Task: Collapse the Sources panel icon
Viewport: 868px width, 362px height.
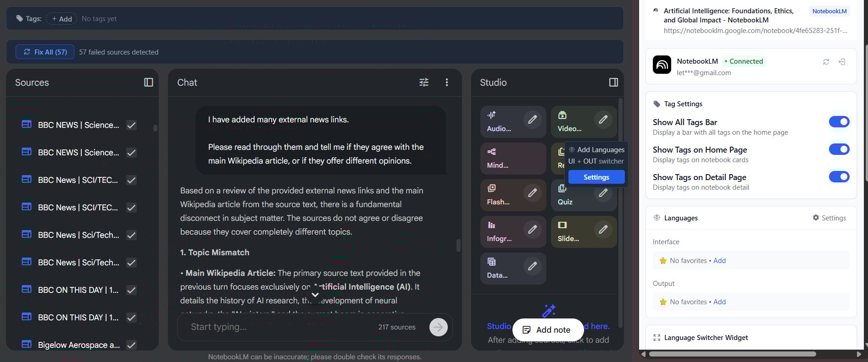Action: (149, 82)
